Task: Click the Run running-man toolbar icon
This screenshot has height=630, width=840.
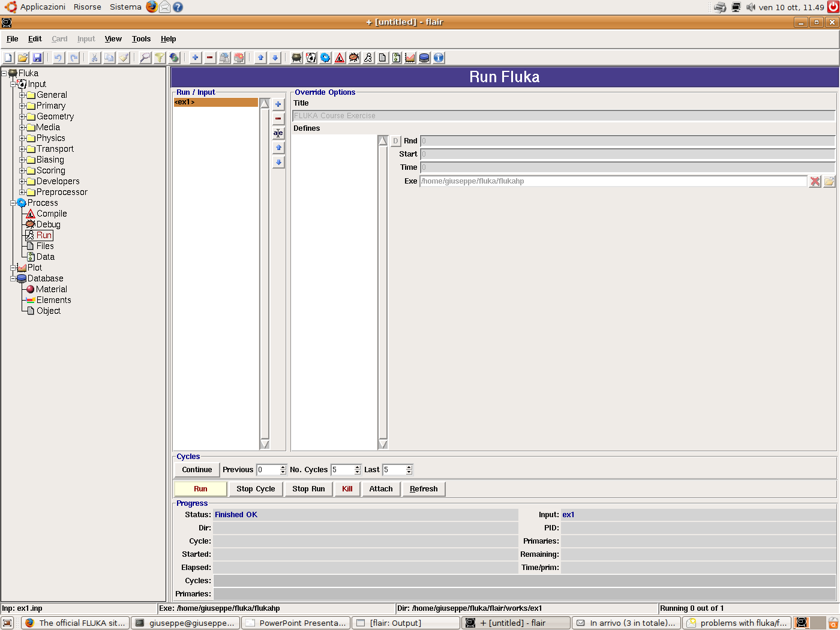Action: click(x=368, y=58)
